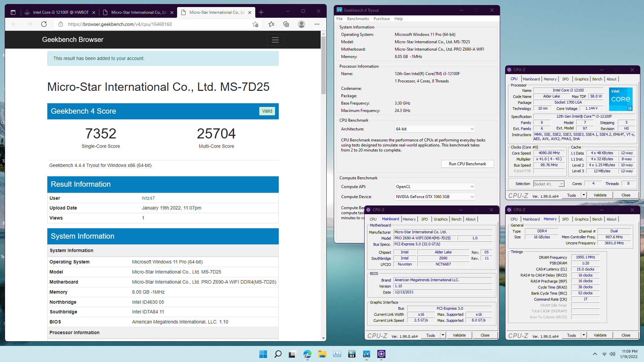This screenshot has height=362, width=644.
Task: Open the CPU-Z taskbar icon
Action: [381, 354]
